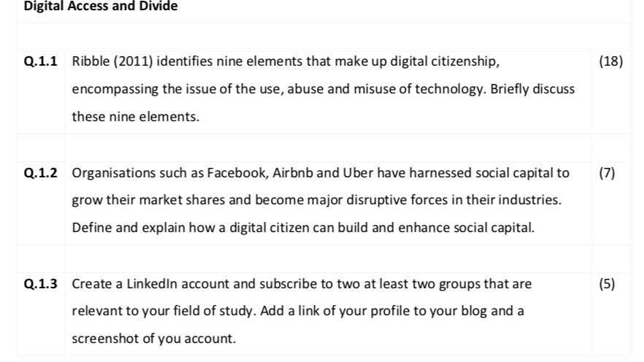The image size is (644, 362).
Task: Click 'these nine elements.' line
Action: click(136, 117)
